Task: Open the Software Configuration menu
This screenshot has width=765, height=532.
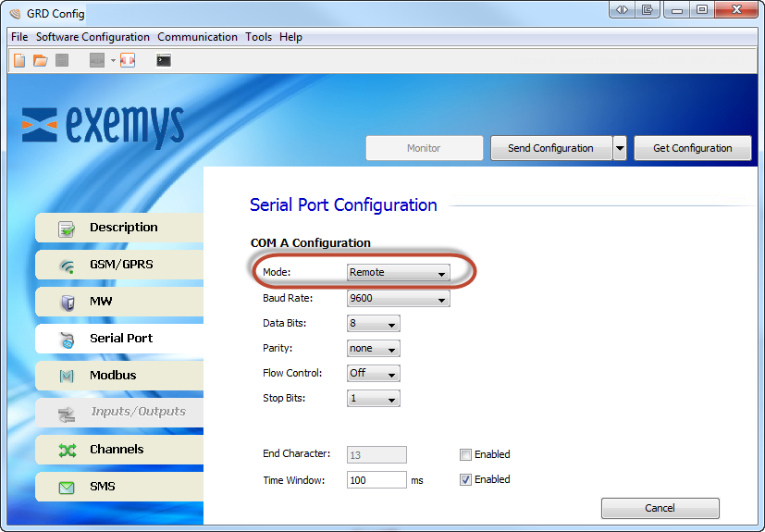Action: [x=93, y=37]
